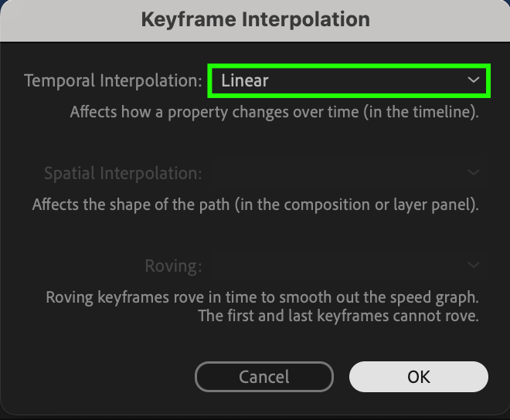Click the Roving dropdown chevron arrow
This screenshot has width=510, height=420.
(x=473, y=266)
